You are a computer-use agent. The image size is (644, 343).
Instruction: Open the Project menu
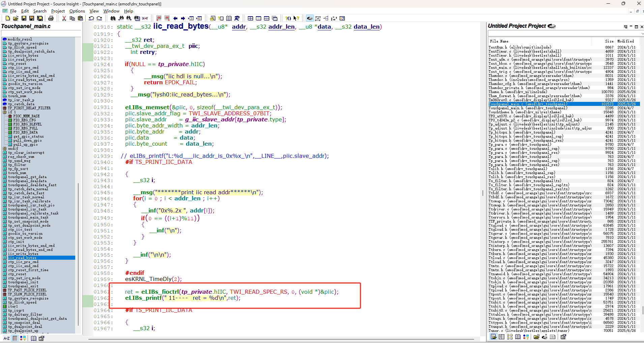pos(58,11)
